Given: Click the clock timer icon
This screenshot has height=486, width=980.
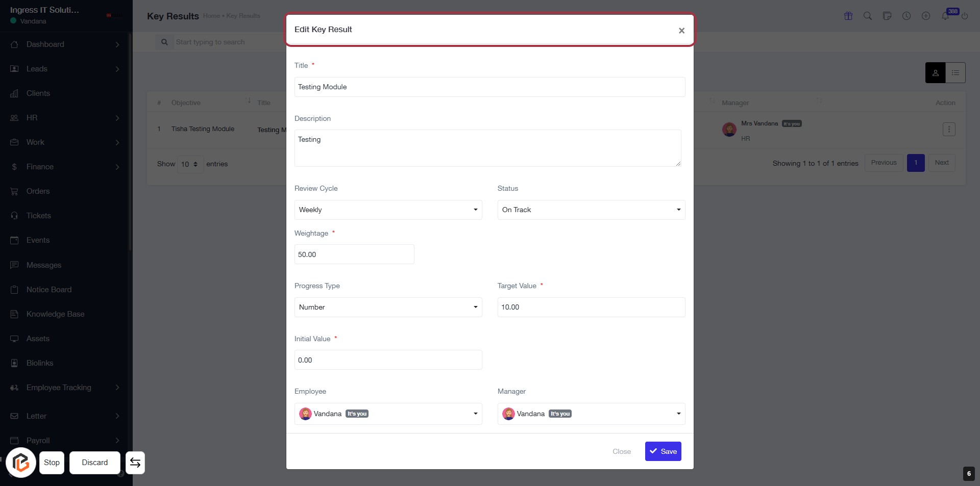Looking at the screenshot, I should 906,16.
